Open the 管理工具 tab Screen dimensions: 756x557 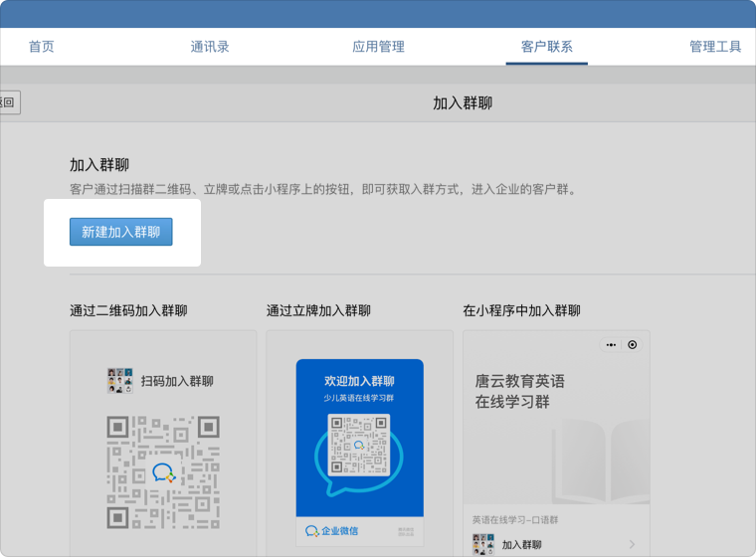click(x=715, y=47)
